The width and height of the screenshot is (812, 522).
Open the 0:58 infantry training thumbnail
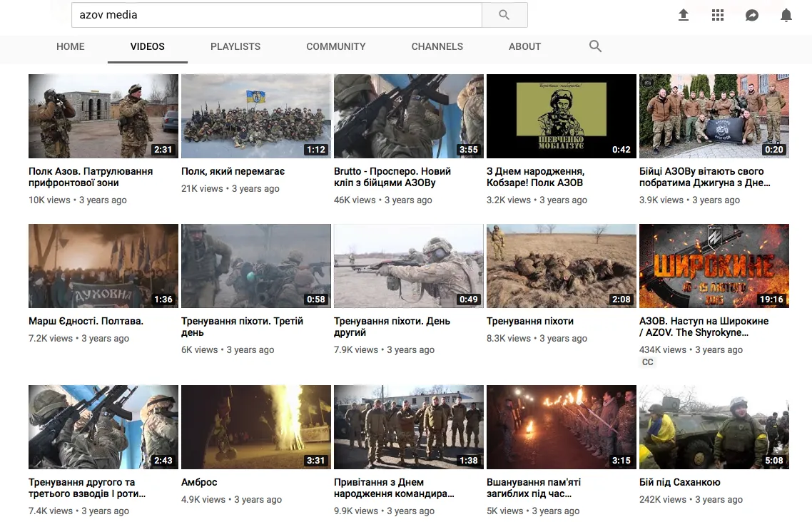[256, 266]
